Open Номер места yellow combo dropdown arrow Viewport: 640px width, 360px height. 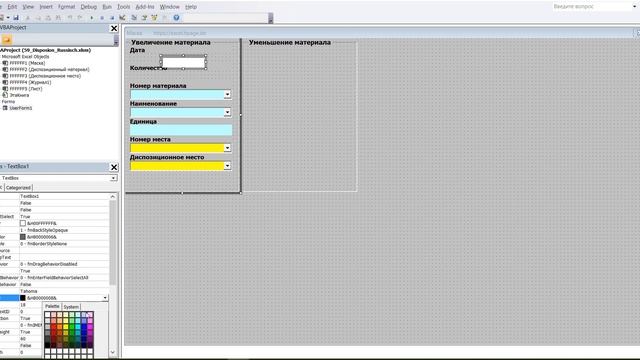coord(227,148)
